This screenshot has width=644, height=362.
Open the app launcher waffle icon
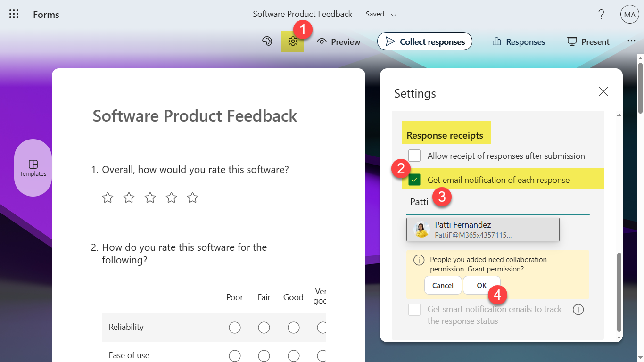[14, 14]
